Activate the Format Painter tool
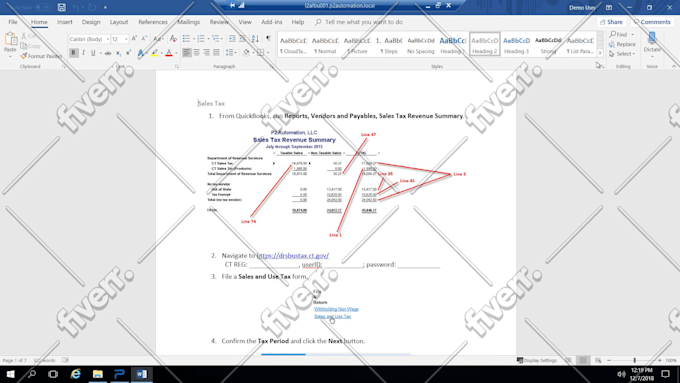 [41, 56]
